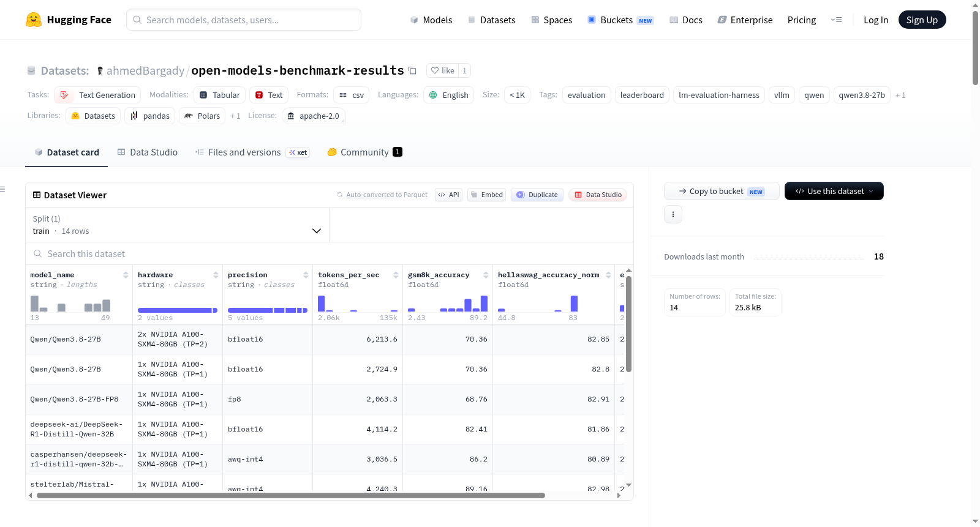Viewport: 980px width, 527px height.
Task: Click the tokens_per_sec histogram range
Action: coord(358,304)
